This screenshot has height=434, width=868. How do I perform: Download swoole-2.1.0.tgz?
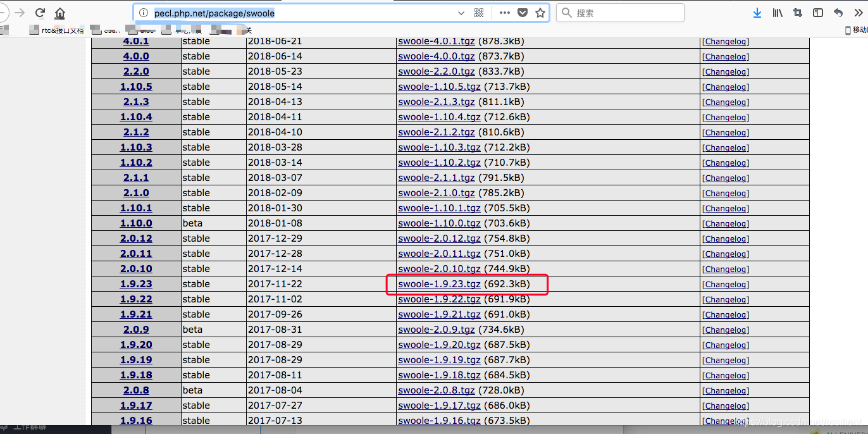click(436, 193)
